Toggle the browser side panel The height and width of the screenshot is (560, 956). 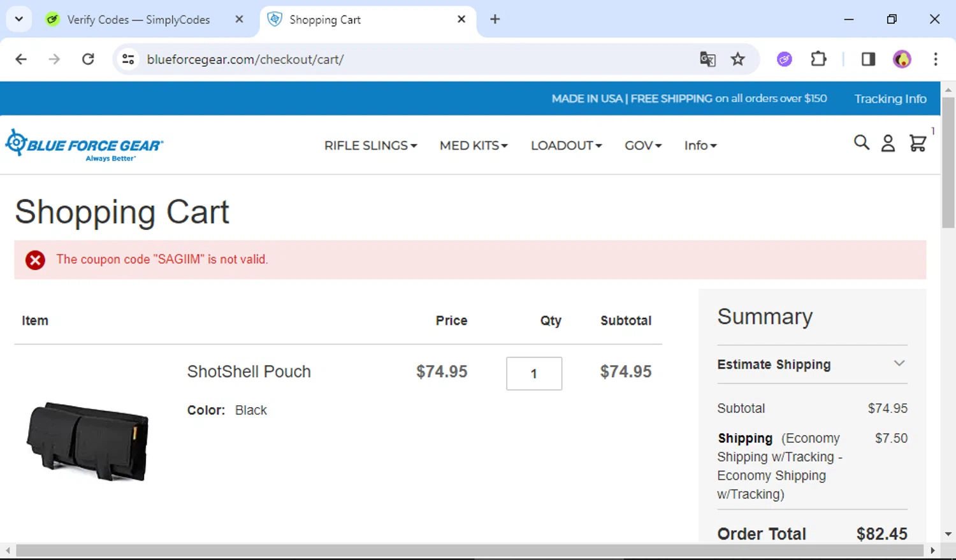868,59
